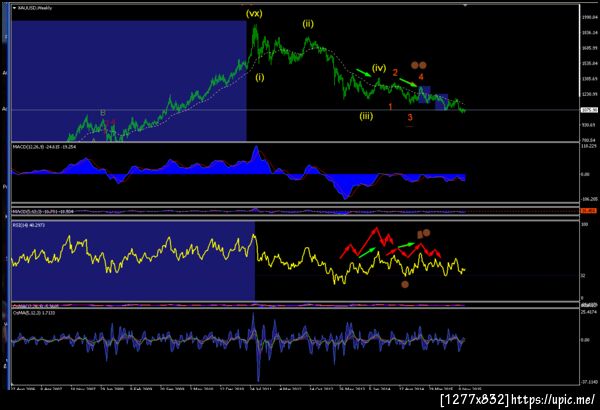Click the current price tag on price axis
This screenshot has width=600, height=410.
pos(589,110)
